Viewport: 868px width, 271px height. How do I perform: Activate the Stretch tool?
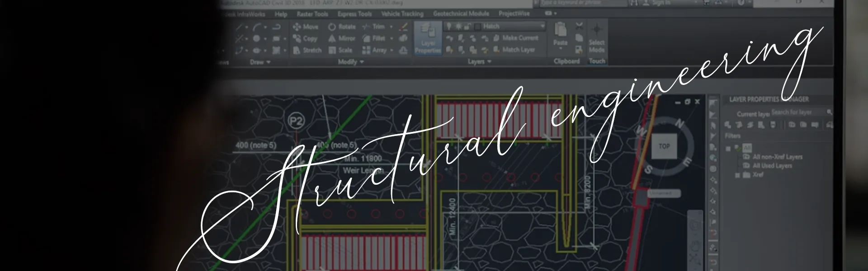pos(307,50)
